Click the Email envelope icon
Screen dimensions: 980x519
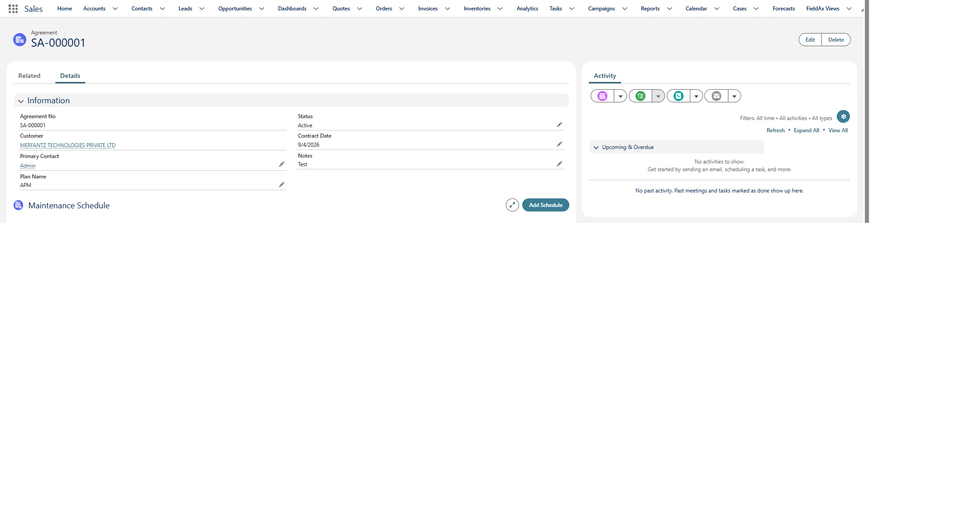click(x=716, y=96)
